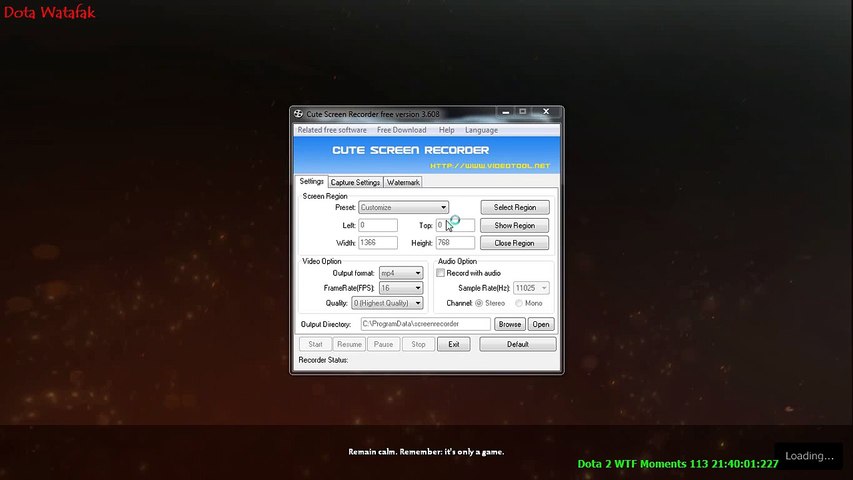Viewport: 853px width, 480px height.
Task: Expand the FrameRate(FPS) dropdown
Action: tap(401, 288)
